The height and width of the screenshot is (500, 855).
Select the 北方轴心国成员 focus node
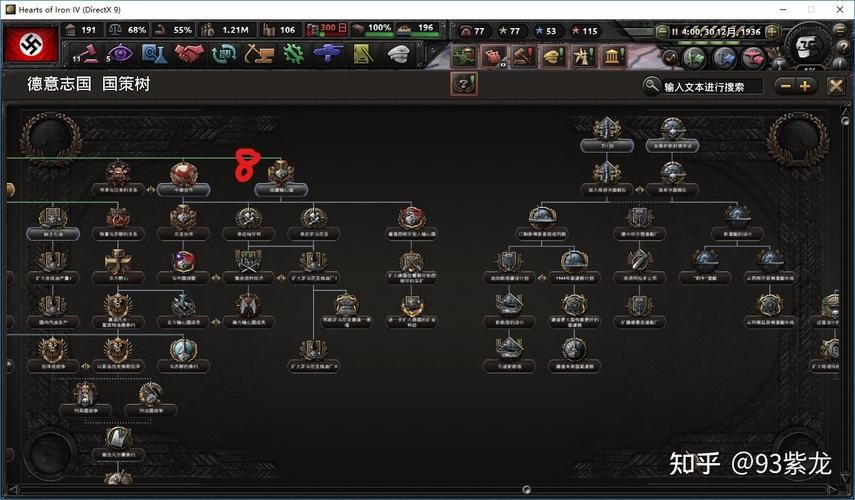[x=183, y=312]
